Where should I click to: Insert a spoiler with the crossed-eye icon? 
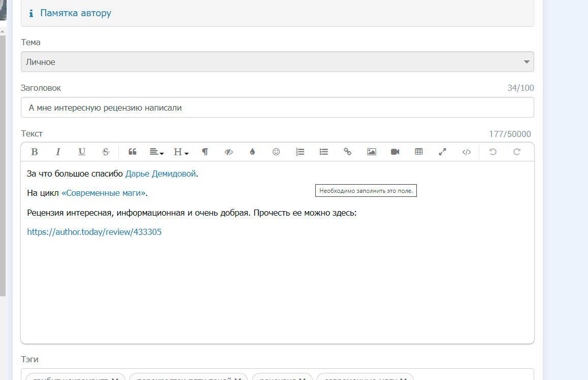[228, 152]
